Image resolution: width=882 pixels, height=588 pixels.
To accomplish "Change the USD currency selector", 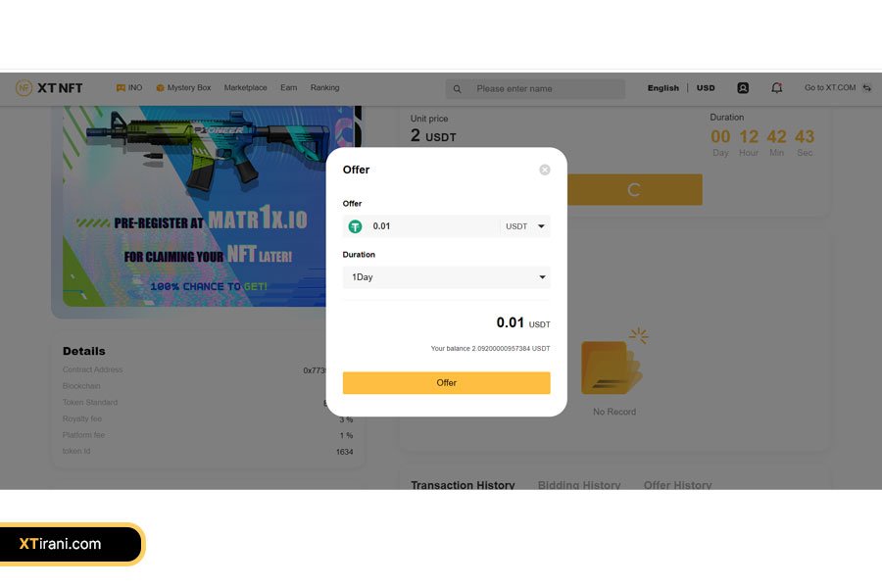I will pos(706,88).
